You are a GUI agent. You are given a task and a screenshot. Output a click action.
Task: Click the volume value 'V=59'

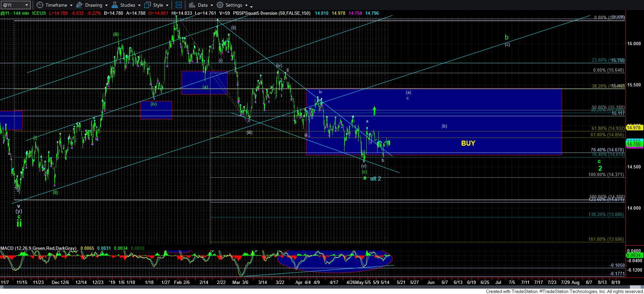point(225,13)
